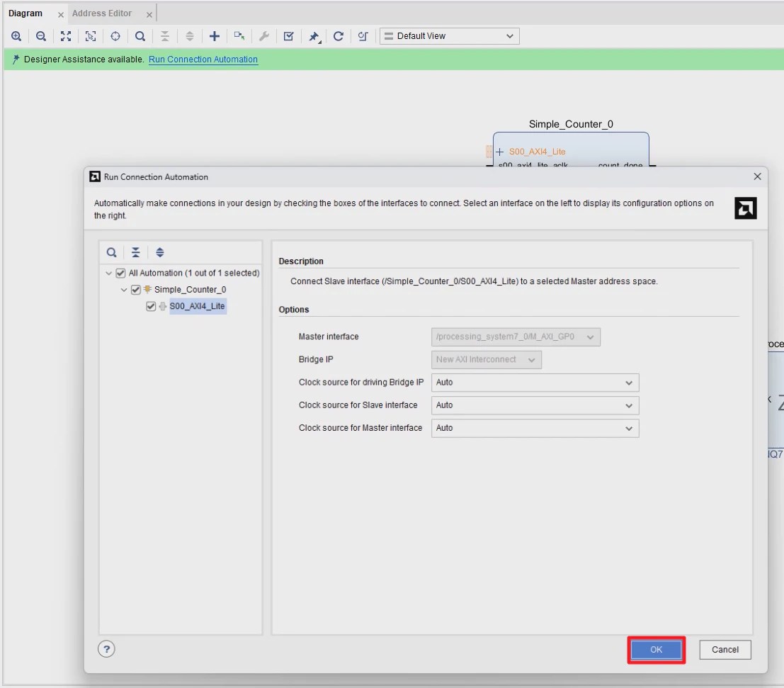Close the Run Connection Automation dialog
The height and width of the screenshot is (688, 784).
pyautogui.click(x=758, y=176)
